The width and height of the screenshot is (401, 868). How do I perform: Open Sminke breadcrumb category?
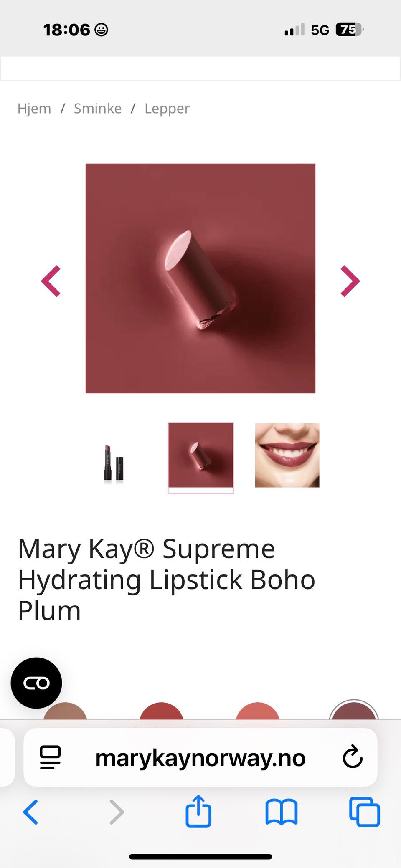pyautogui.click(x=98, y=109)
